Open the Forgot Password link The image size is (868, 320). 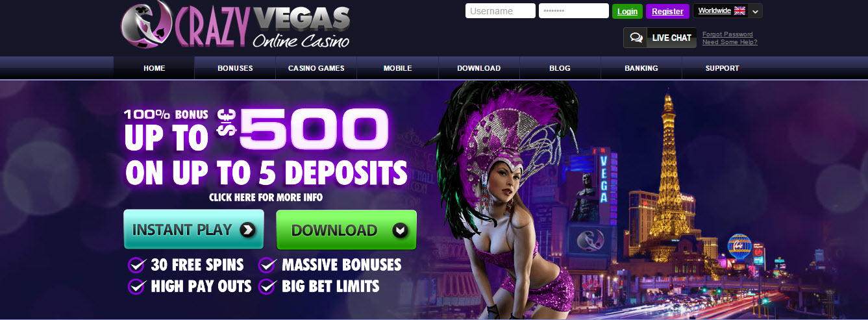click(728, 34)
